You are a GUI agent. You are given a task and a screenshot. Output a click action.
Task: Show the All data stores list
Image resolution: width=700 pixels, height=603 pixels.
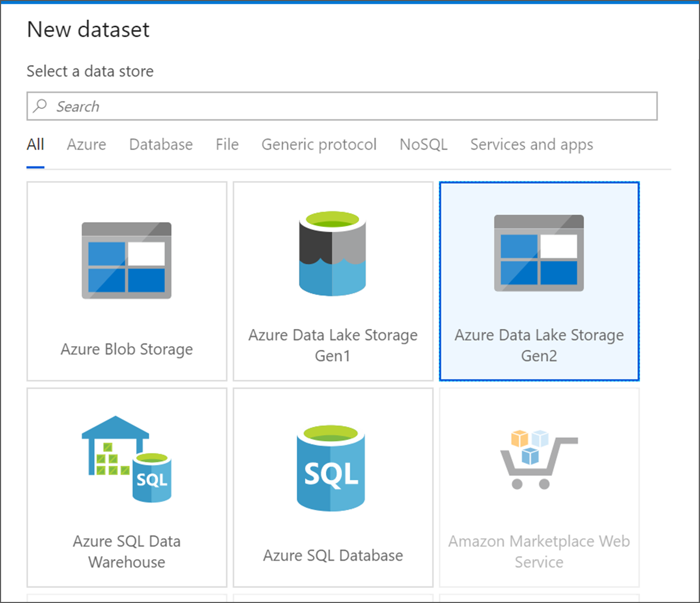click(x=35, y=144)
